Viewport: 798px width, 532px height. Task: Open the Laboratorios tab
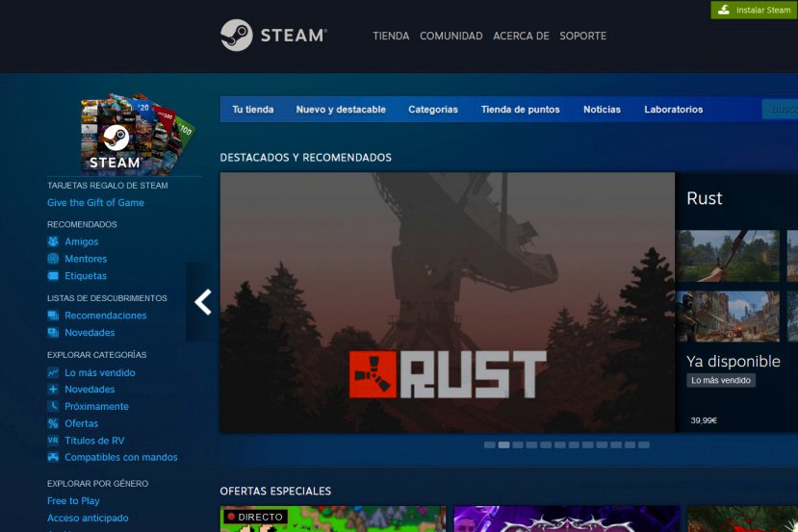[x=673, y=110]
